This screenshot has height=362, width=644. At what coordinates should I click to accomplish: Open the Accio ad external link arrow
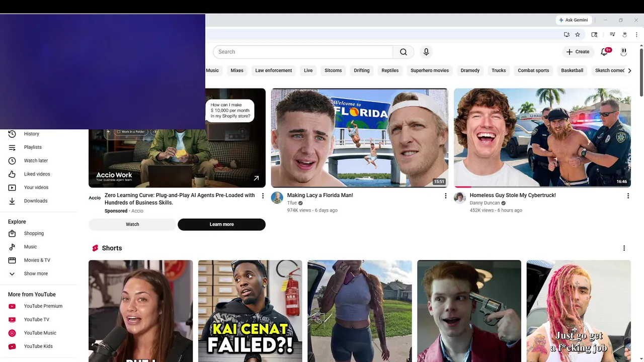click(x=256, y=178)
